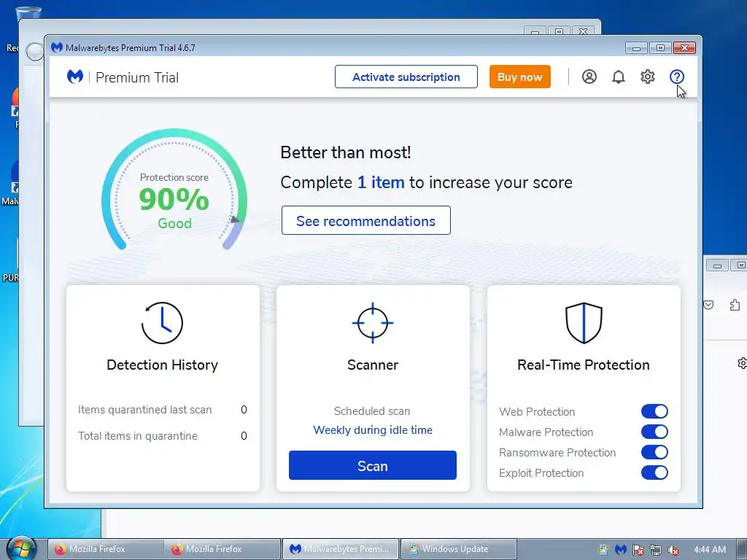Start a scan with Scan button

click(x=373, y=465)
